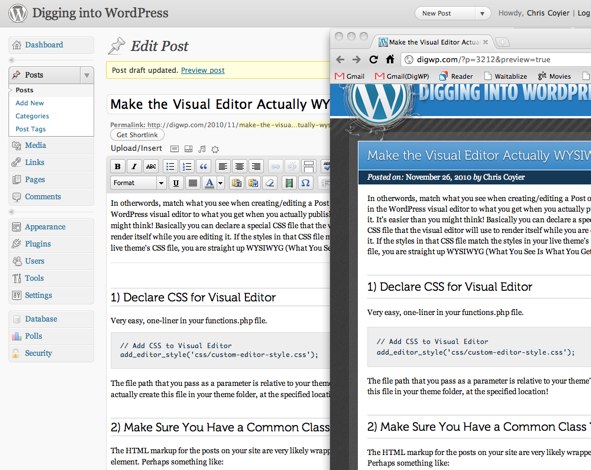Click the Chris Coyier profile link
Image resolution: width=591 pixels, height=470 pixels.
pyautogui.click(x=548, y=13)
